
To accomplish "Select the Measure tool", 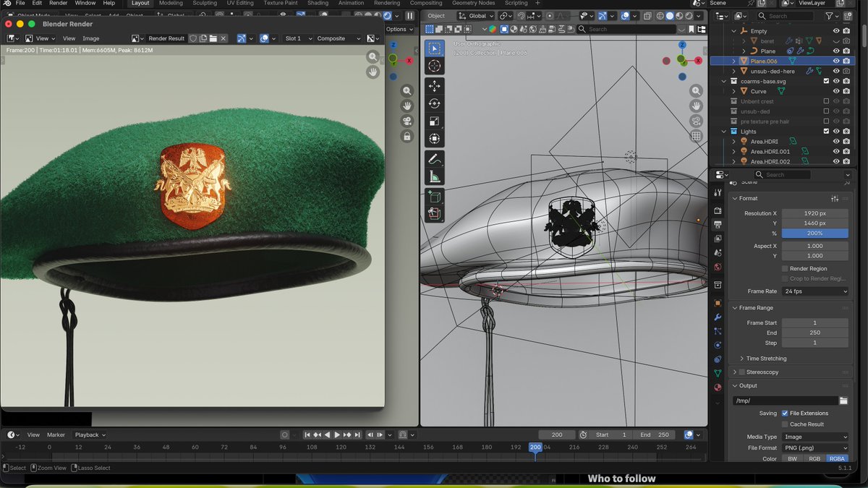I will (434, 176).
